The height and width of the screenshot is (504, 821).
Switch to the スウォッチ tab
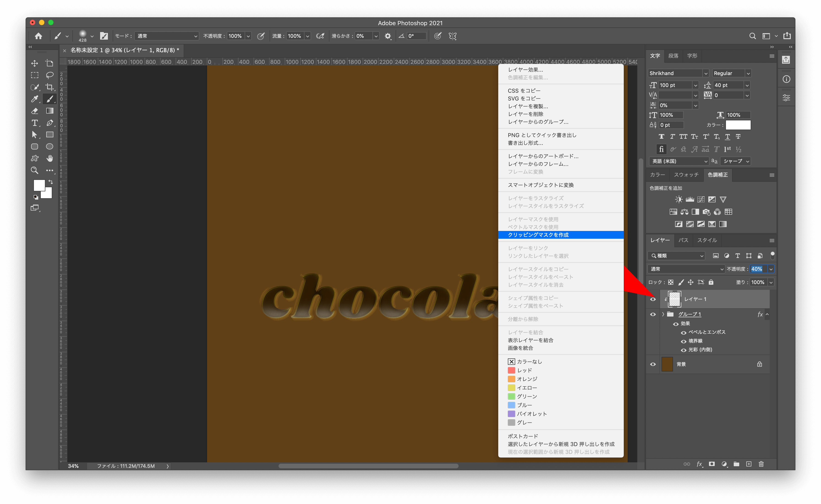tap(686, 175)
